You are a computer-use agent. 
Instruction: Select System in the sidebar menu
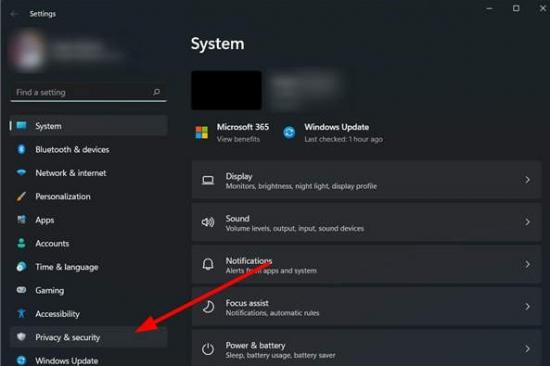tap(88, 126)
